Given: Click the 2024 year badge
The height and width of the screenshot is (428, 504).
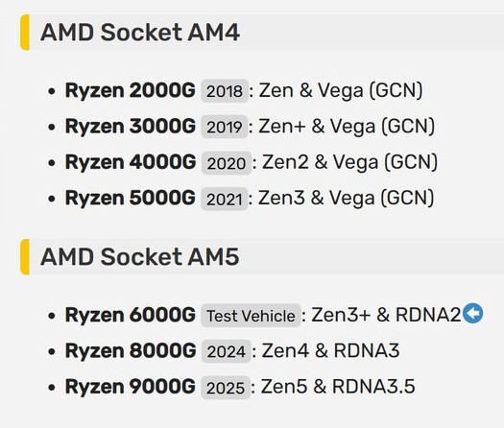Looking at the screenshot, I should [x=227, y=351].
